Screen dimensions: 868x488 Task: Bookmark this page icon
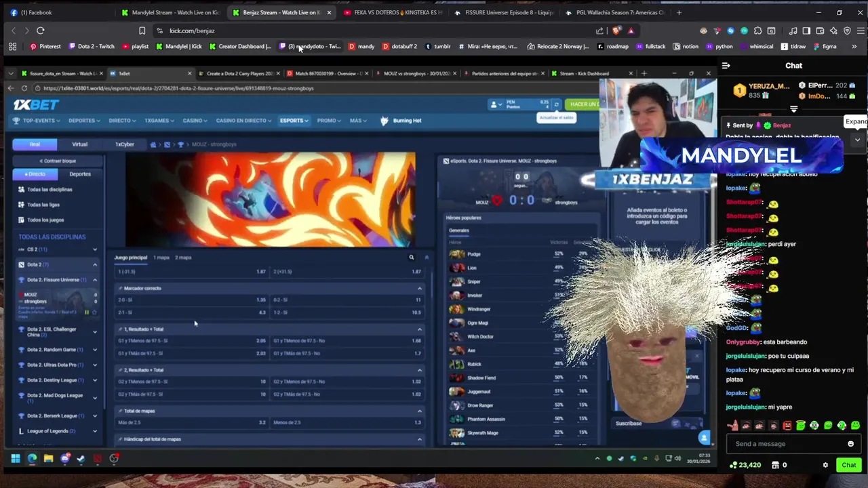(142, 30)
